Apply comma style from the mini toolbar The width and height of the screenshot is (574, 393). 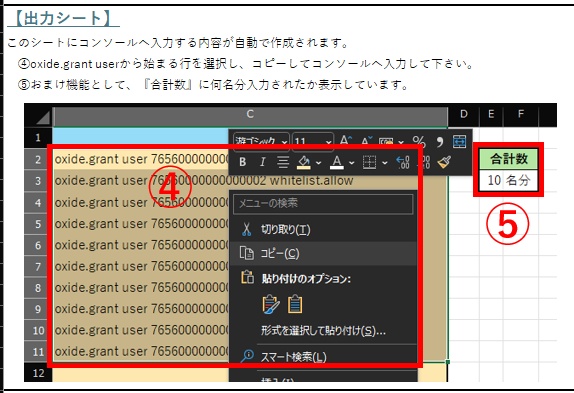pos(440,142)
